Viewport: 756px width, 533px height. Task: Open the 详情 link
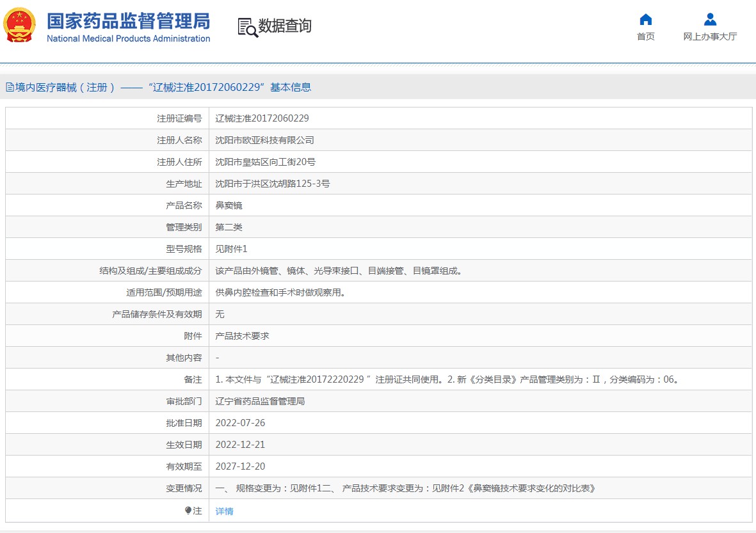click(x=224, y=511)
